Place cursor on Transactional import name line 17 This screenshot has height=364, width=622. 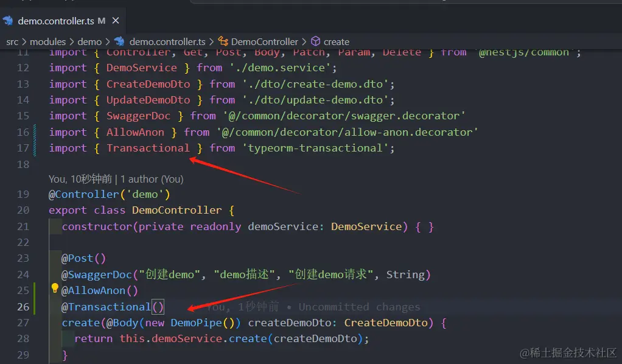tap(148, 148)
